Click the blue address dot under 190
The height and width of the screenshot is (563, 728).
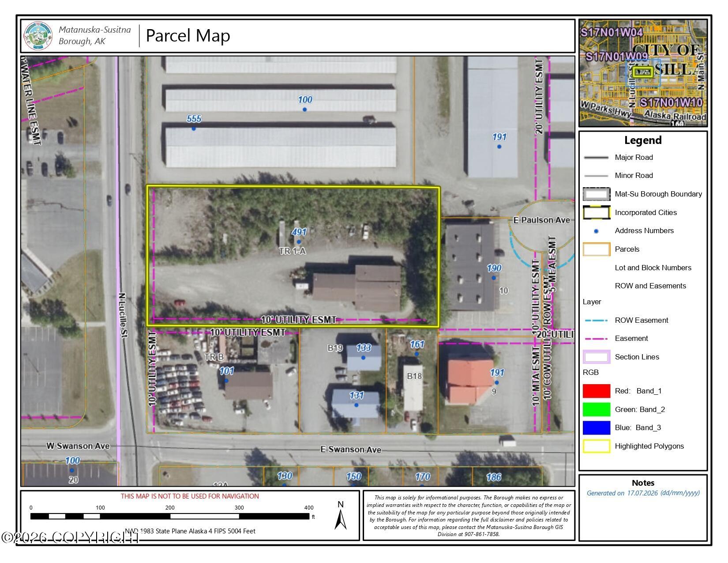(494, 278)
